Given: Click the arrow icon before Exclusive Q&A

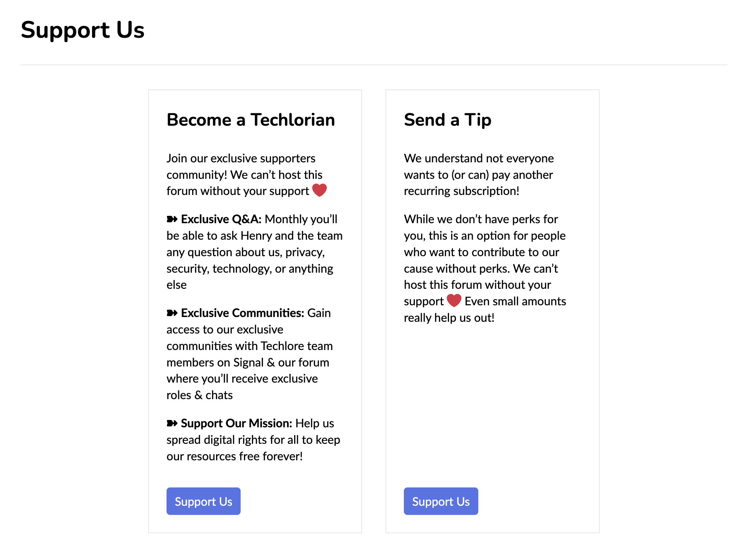Looking at the screenshot, I should click(x=172, y=219).
